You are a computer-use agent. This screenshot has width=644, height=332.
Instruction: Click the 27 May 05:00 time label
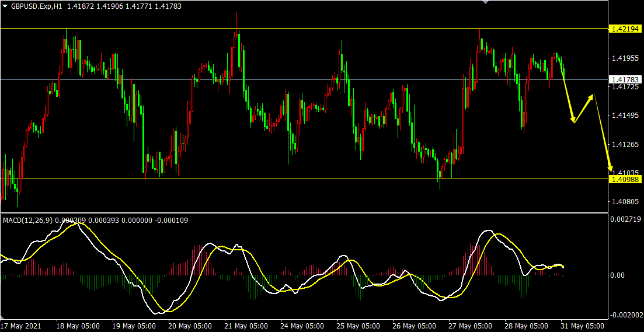point(469,326)
